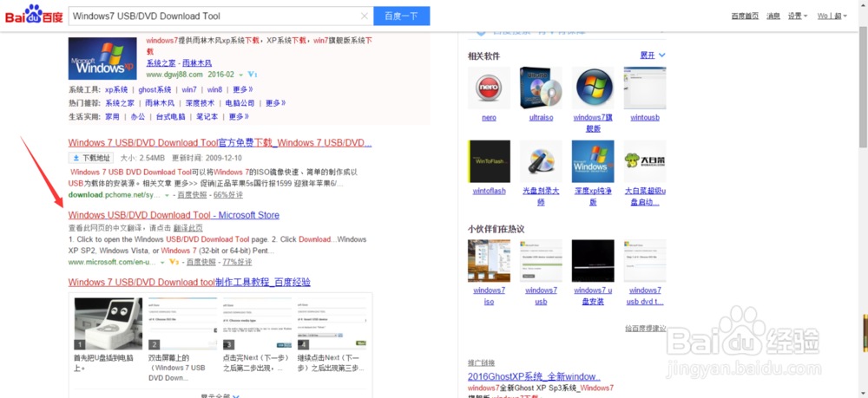Open the windows7 u盘安装 thumbnail
The image size is (868, 398).
point(593,261)
